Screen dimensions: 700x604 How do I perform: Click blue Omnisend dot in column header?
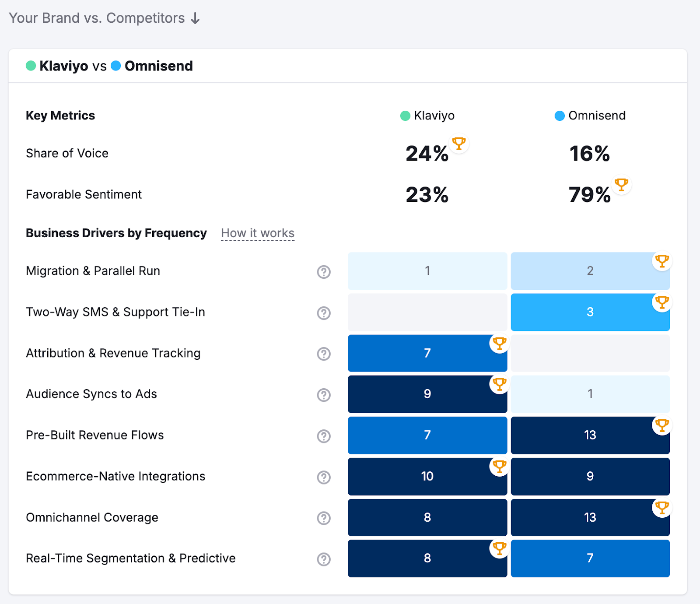coord(560,116)
